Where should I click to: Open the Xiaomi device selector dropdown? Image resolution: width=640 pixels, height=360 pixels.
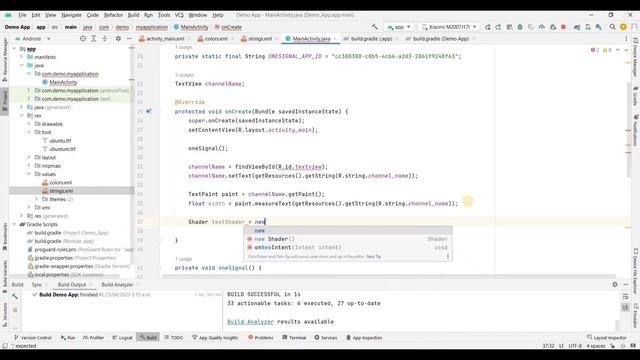point(449,27)
